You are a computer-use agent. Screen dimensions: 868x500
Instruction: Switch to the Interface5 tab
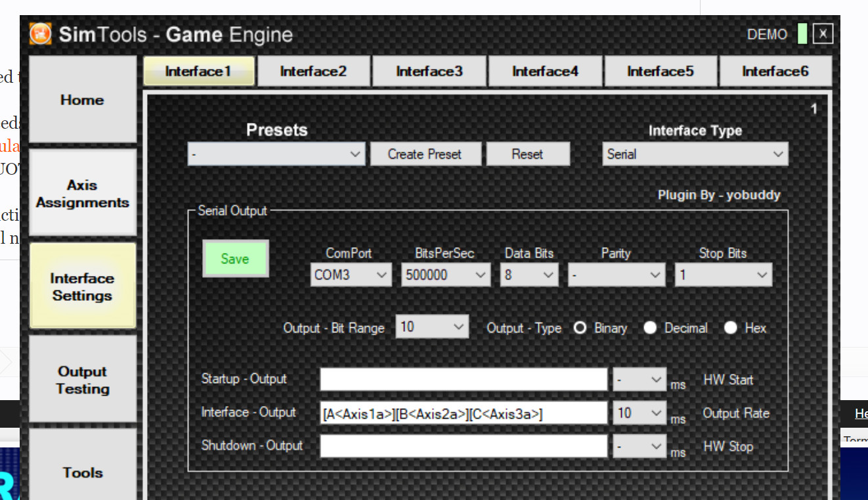661,71
